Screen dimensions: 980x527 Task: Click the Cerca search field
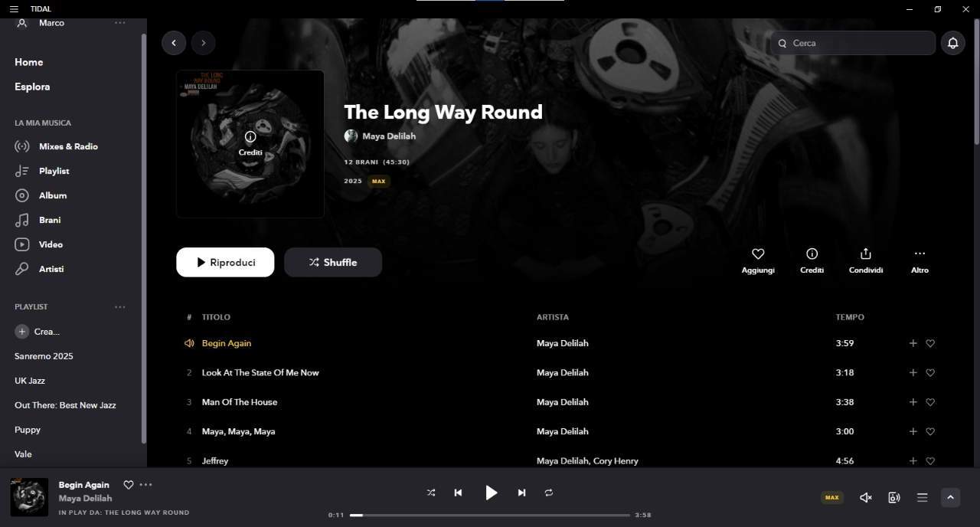click(853, 43)
